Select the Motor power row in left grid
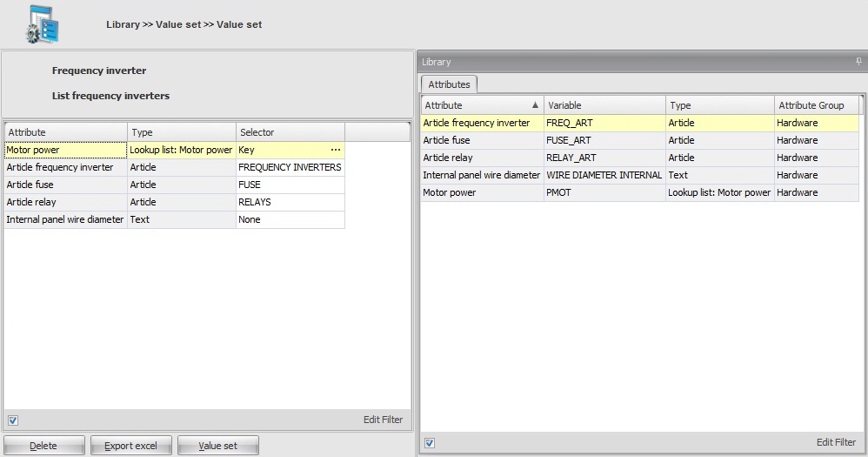Viewport: 868px width, 457px height. (x=65, y=150)
